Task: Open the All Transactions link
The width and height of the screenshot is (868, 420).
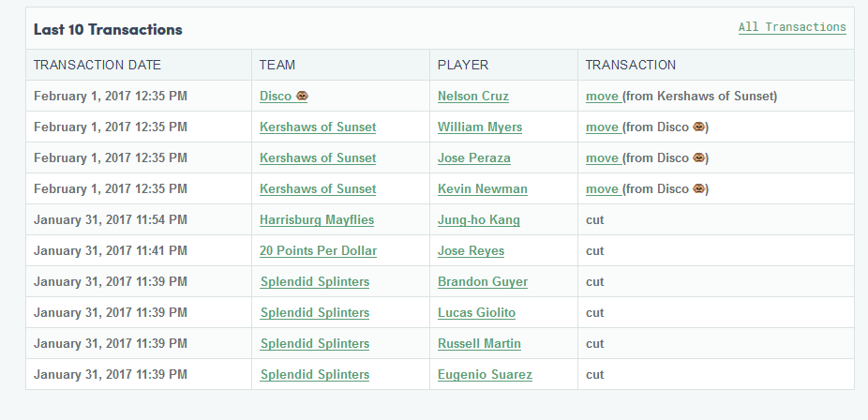Action: point(792,27)
